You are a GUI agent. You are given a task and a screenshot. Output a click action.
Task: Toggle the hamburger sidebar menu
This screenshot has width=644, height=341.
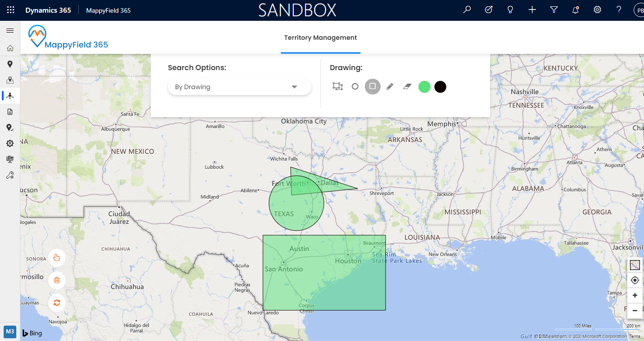10,31
